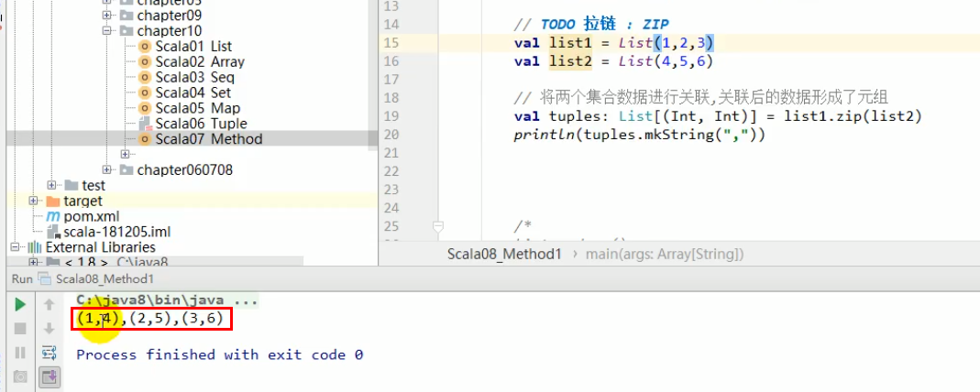The width and height of the screenshot is (980, 392).
Task: Click the "C:\java8" path beside < 1.8 >
Action: click(x=142, y=262)
